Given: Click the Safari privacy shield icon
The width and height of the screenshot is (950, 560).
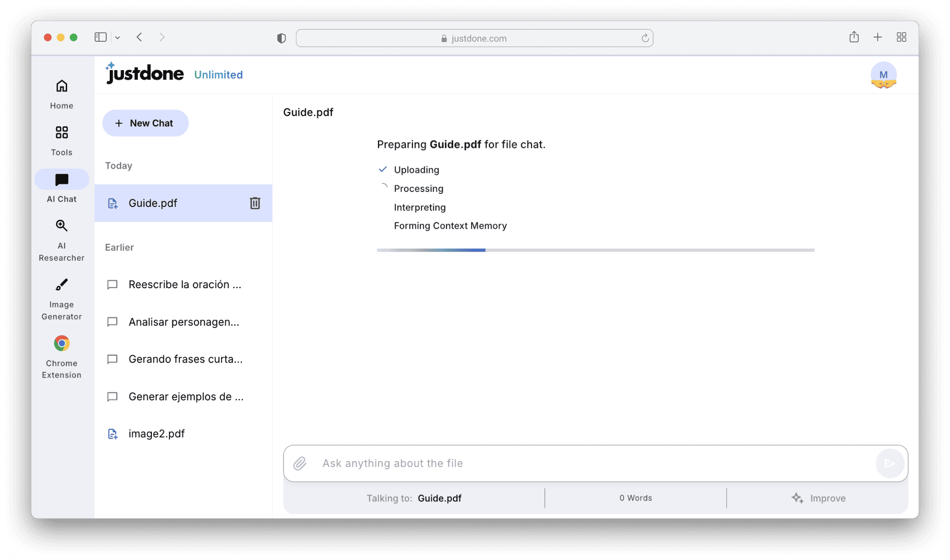Looking at the screenshot, I should (x=281, y=38).
